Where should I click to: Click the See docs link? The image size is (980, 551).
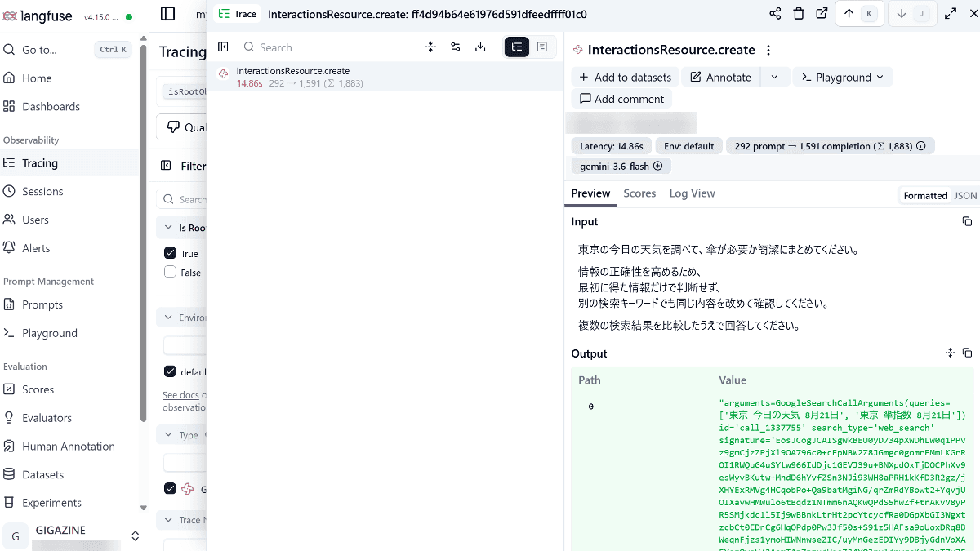[180, 395]
